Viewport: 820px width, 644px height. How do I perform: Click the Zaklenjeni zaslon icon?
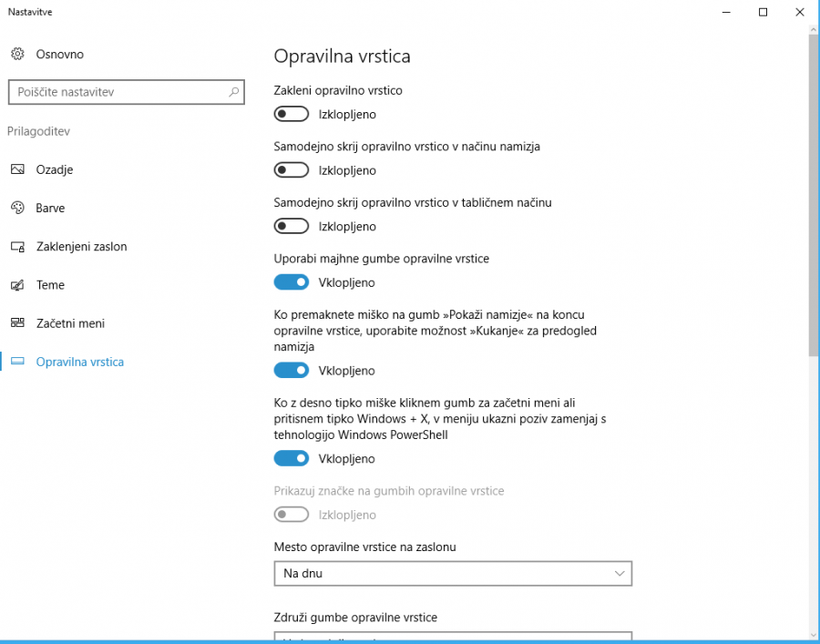pos(17,247)
